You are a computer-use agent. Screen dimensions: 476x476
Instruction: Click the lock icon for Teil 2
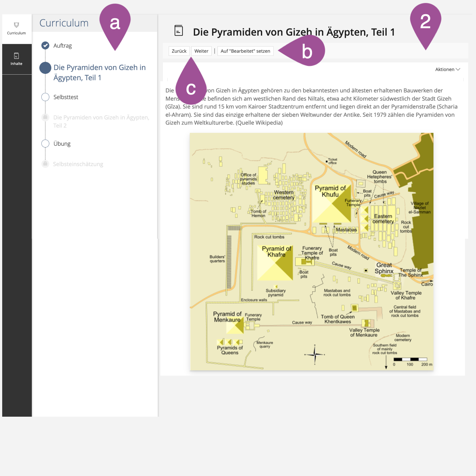pyautogui.click(x=45, y=117)
